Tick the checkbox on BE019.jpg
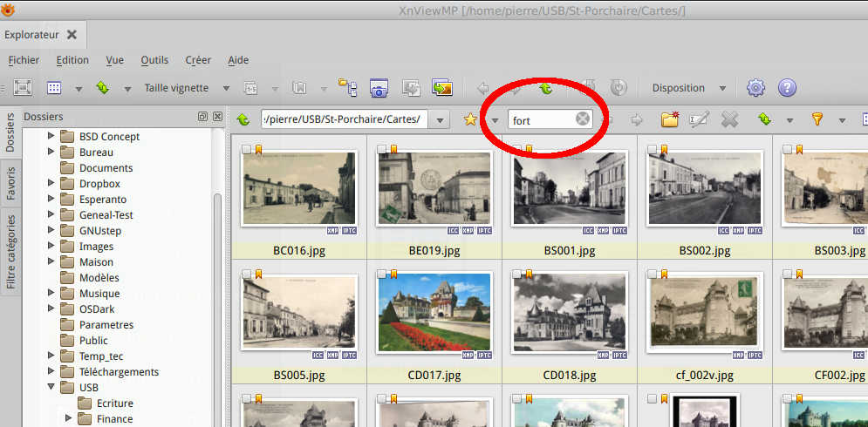The height and width of the screenshot is (427, 868). click(381, 149)
